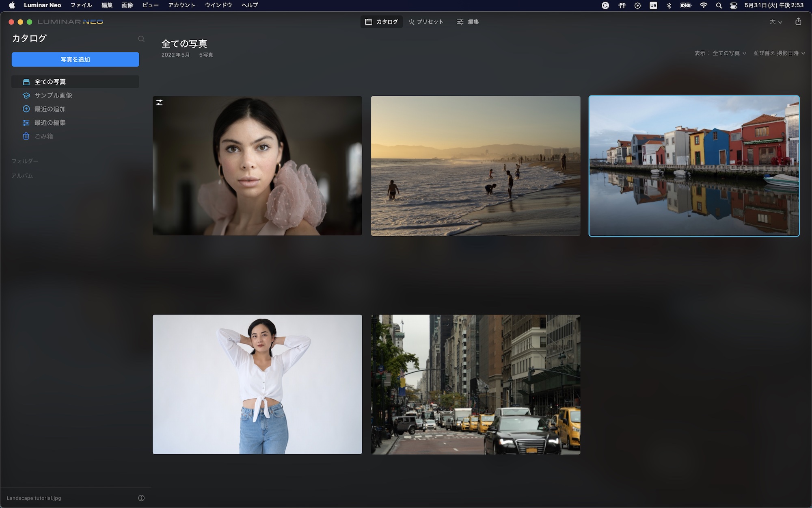The height and width of the screenshot is (508, 812).
Task: Open the thumbnail size 大 dropdown
Action: tap(775, 22)
